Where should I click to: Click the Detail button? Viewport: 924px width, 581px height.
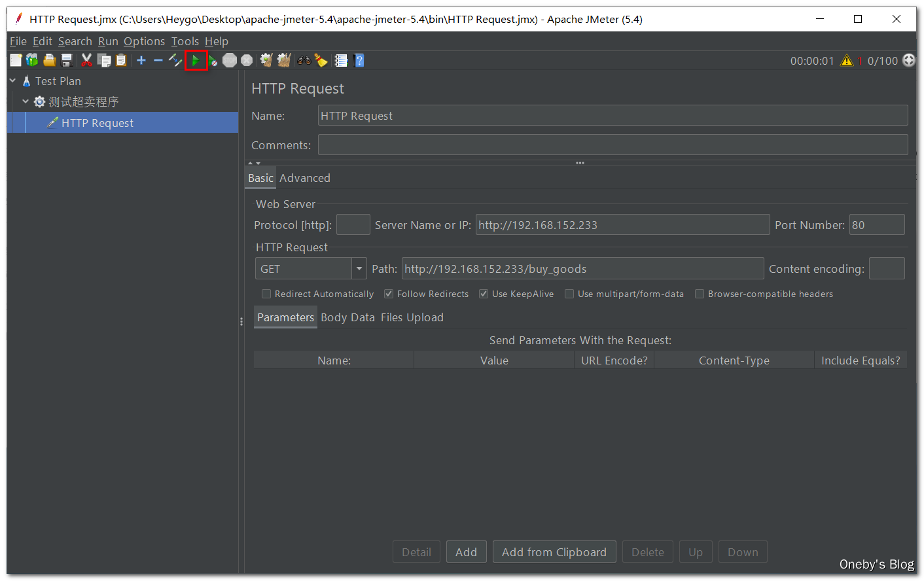(x=417, y=552)
